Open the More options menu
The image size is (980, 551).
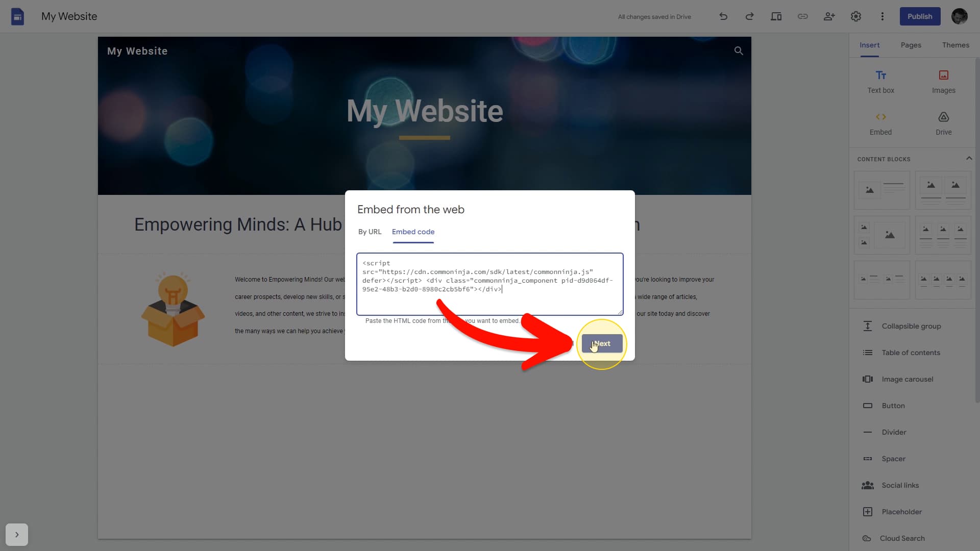(x=883, y=16)
